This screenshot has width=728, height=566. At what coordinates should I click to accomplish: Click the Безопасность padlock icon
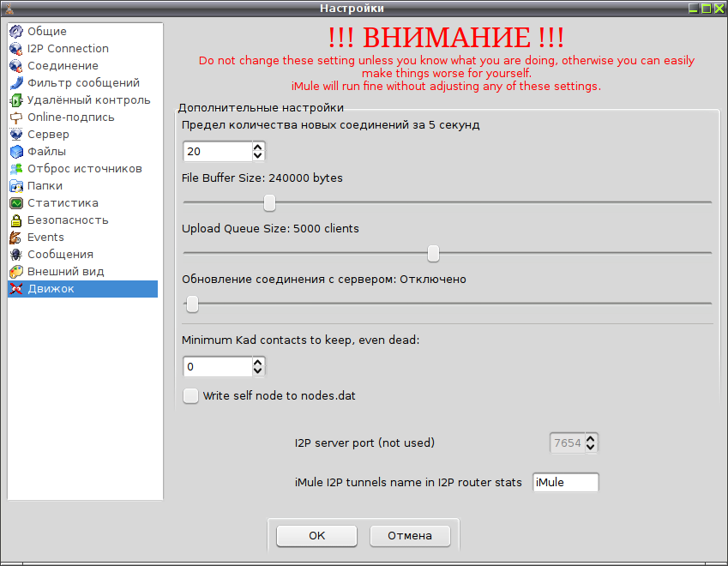pos(15,220)
